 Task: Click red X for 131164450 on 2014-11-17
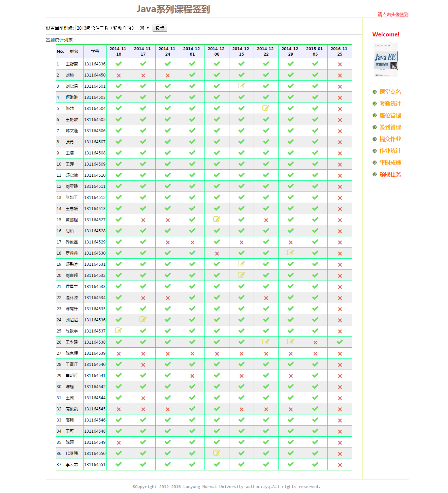coord(143,76)
